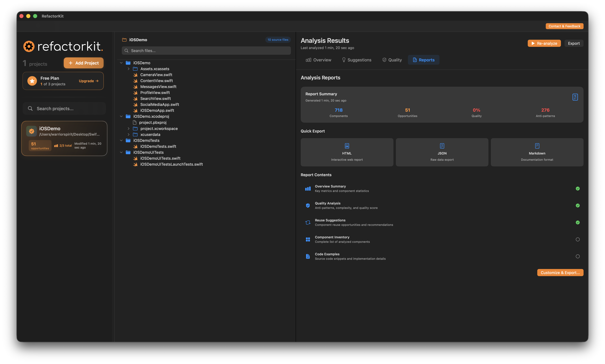Open iOSDemoUITests.swift file
The image size is (605, 364).
coord(160,159)
